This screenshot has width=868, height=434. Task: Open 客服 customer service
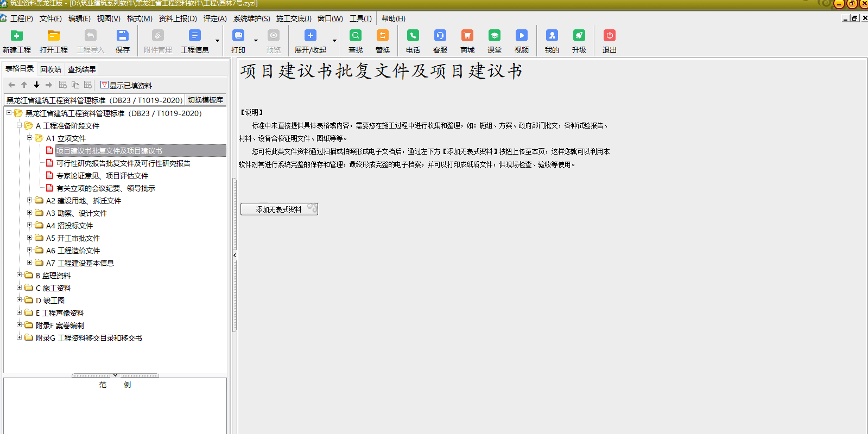click(440, 36)
